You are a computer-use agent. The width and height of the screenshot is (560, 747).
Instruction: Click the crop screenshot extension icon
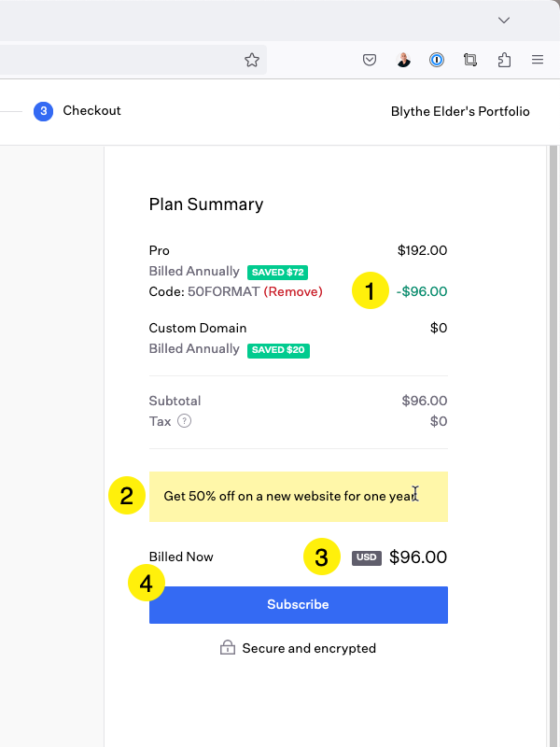point(470,60)
